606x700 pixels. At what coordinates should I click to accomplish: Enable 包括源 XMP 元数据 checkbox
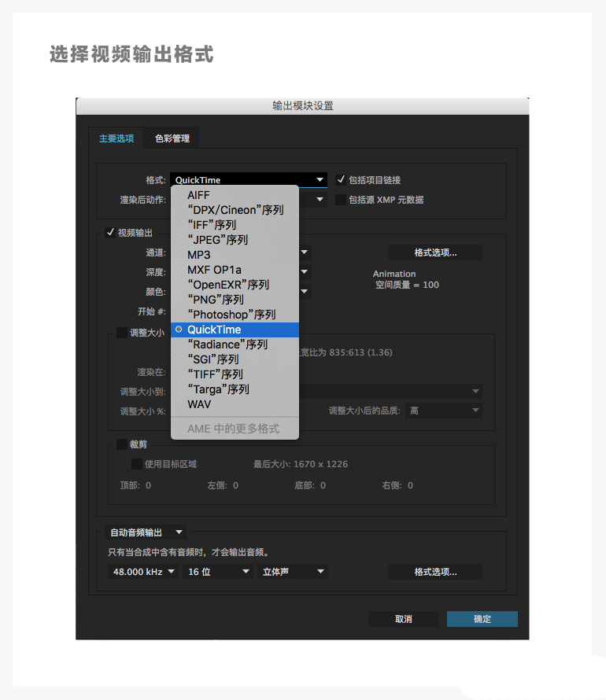(x=341, y=200)
